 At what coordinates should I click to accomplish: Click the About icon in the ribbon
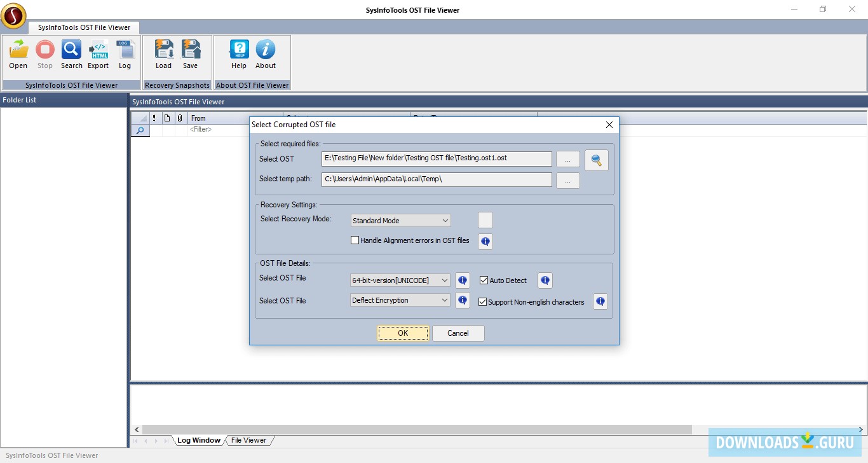(266, 54)
